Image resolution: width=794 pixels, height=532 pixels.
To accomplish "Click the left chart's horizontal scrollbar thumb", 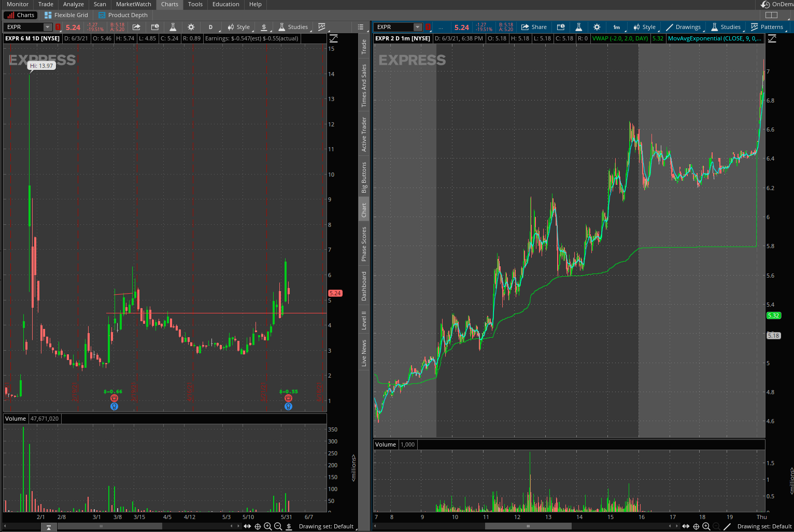I will (101, 526).
